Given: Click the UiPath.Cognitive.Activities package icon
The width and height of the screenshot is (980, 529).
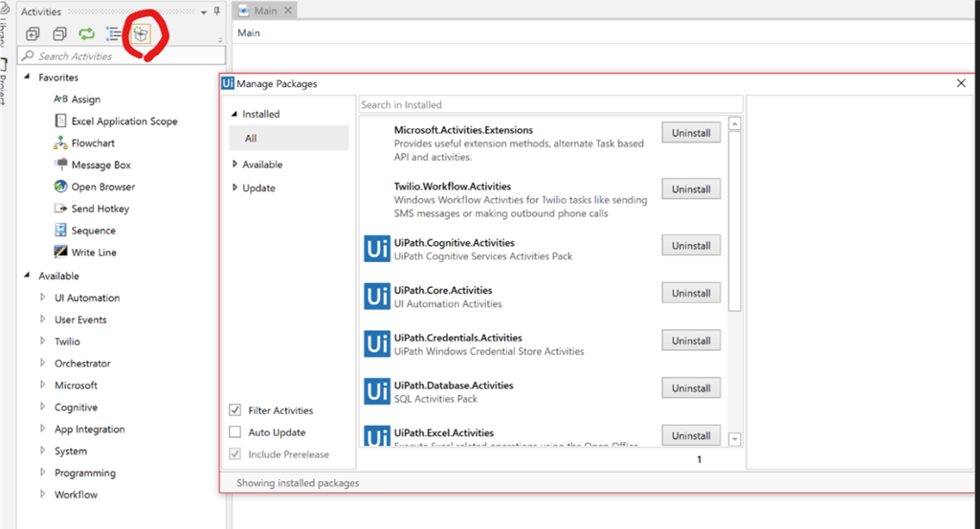Looking at the screenshot, I should (377, 249).
